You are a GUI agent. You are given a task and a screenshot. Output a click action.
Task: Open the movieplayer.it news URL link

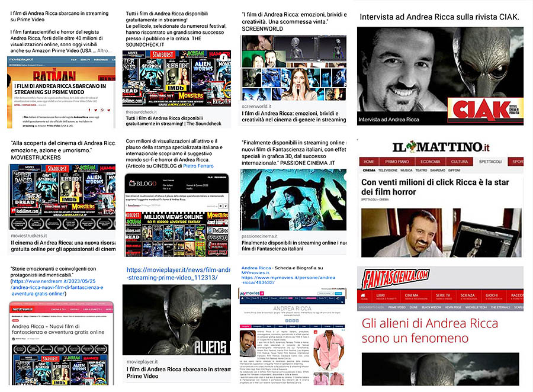pyautogui.click(x=178, y=274)
